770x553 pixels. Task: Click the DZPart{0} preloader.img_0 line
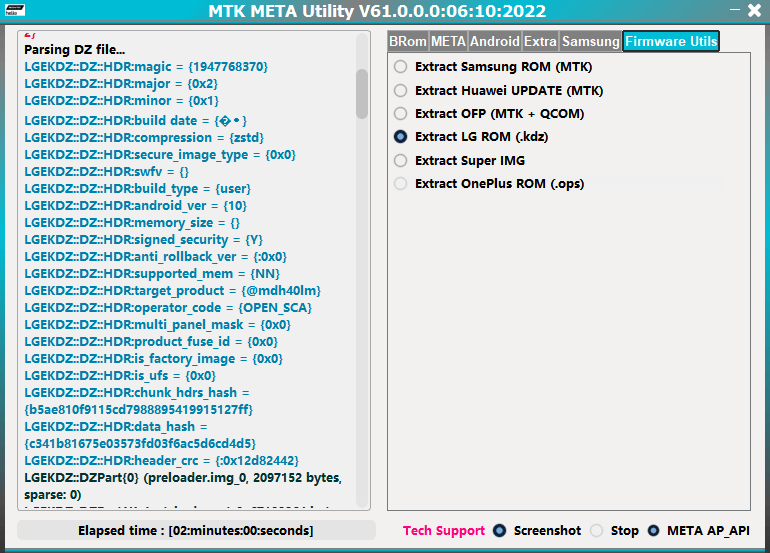point(183,478)
